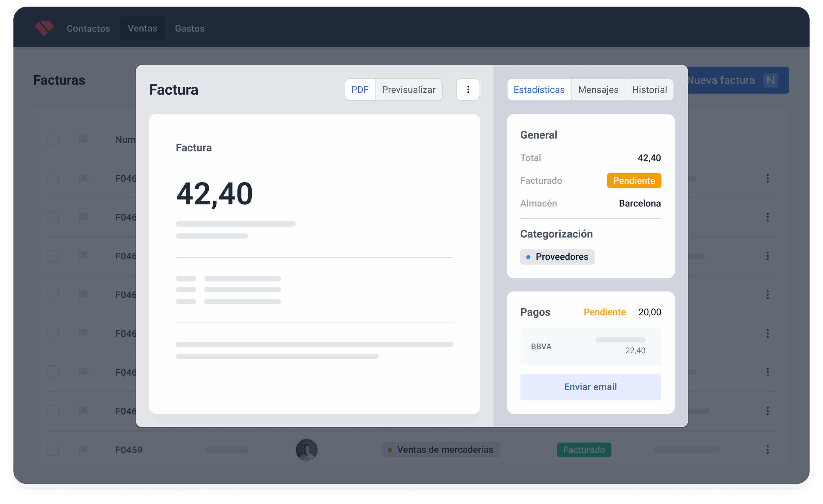Image resolution: width=823 pixels, height=504 pixels.
Task: Click the Ventas de mercaderias tag
Action: click(x=440, y=450)
